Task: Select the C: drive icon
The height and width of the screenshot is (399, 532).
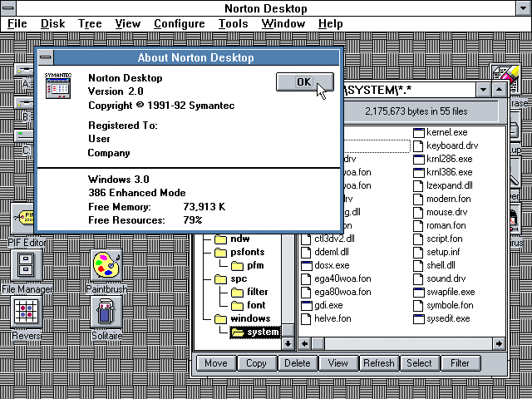Action: point(26,136)
